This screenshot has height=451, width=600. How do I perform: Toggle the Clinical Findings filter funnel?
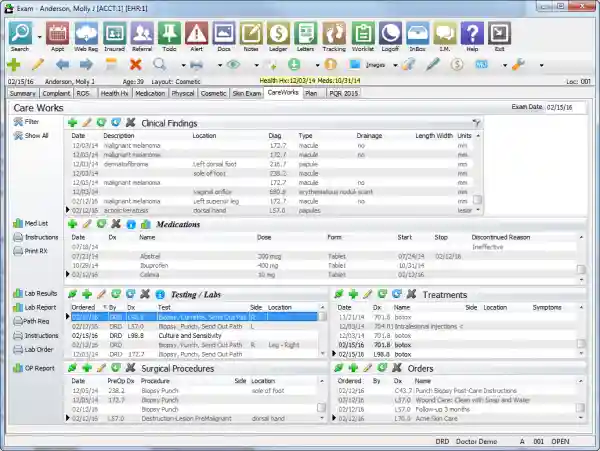[476, 123]
